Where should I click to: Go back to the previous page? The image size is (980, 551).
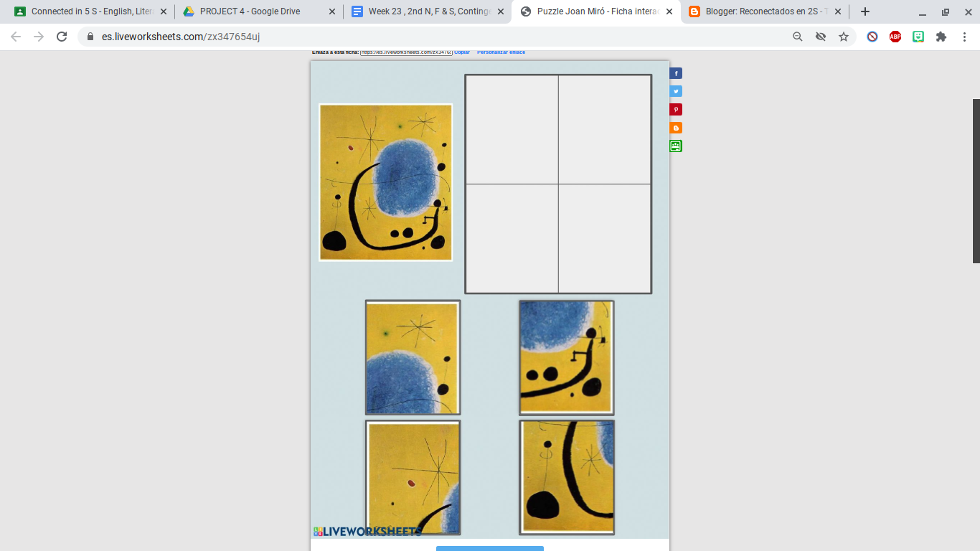point(16,37)
